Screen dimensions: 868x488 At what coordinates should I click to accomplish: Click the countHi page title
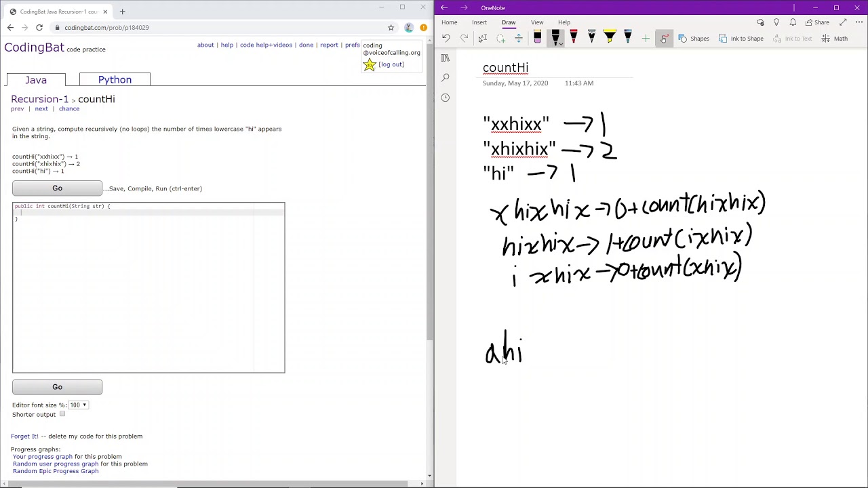coord(505,68)
